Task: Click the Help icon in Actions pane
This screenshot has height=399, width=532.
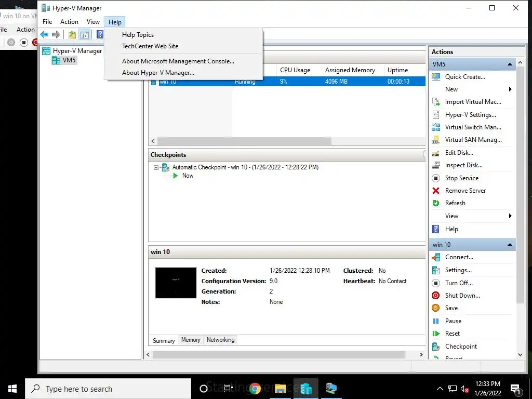Action: 436,229
